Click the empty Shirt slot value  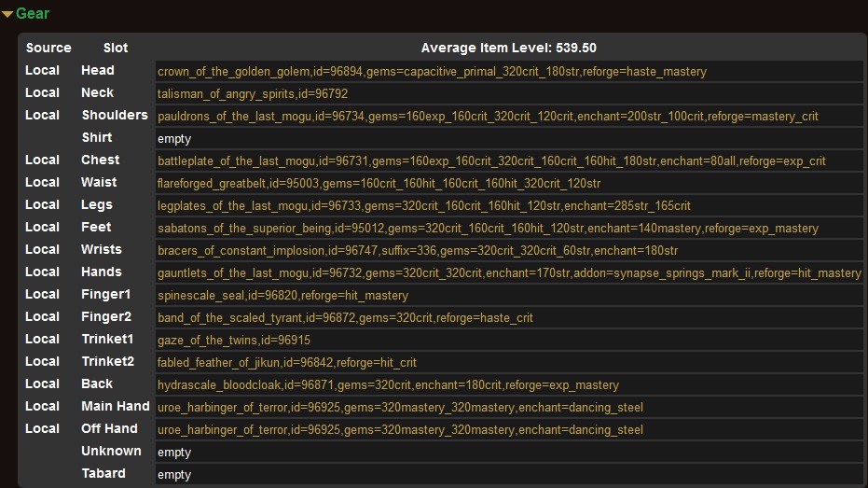[174, 139]
